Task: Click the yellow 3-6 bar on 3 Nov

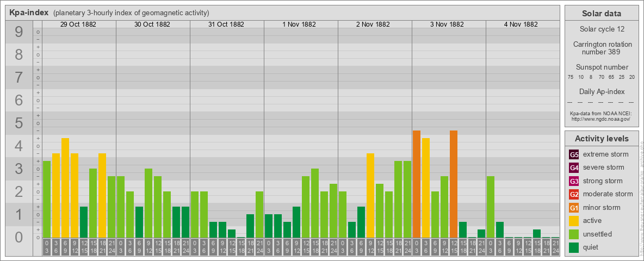Action: [426, 188]
